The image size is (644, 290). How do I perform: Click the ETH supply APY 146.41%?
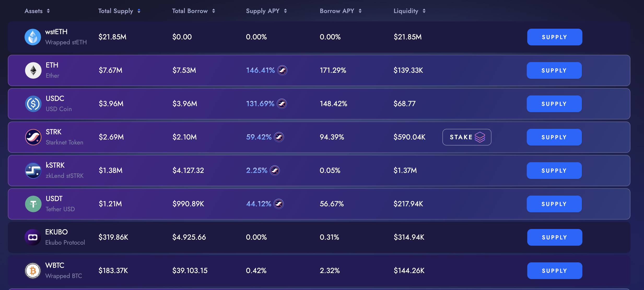pyautogui.click(x=260, y=70)
